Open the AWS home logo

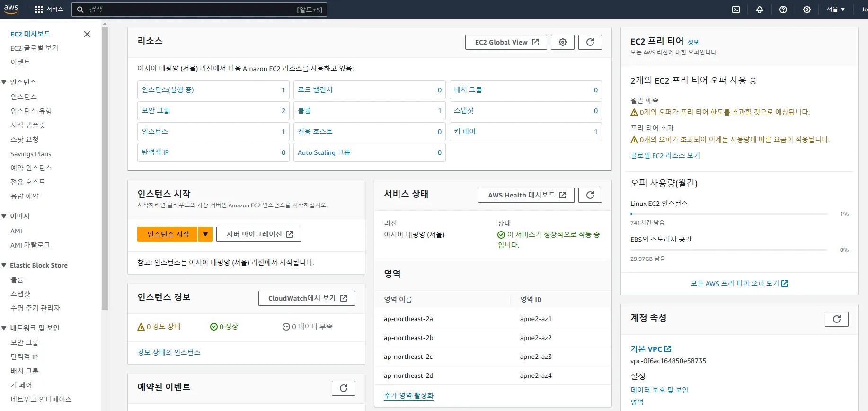[11, 9]
